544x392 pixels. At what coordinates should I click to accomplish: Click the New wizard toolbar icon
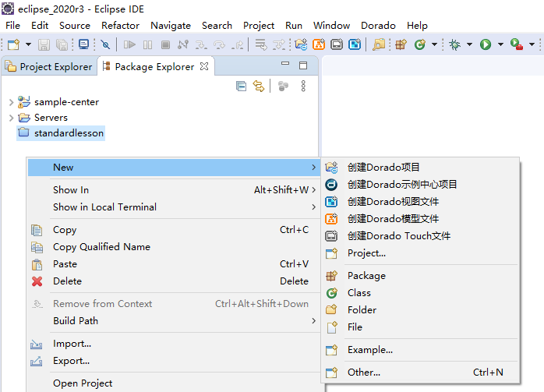click(x=13, y=44)
